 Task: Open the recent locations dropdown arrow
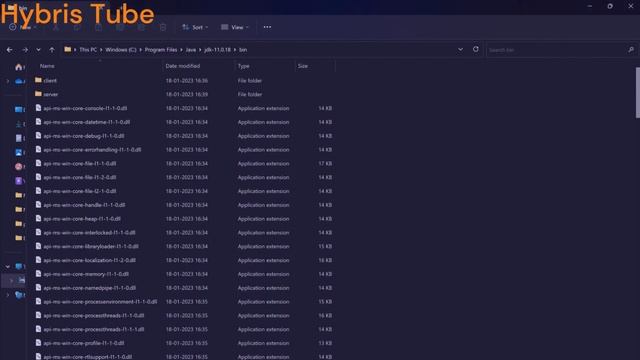point(38,50)
